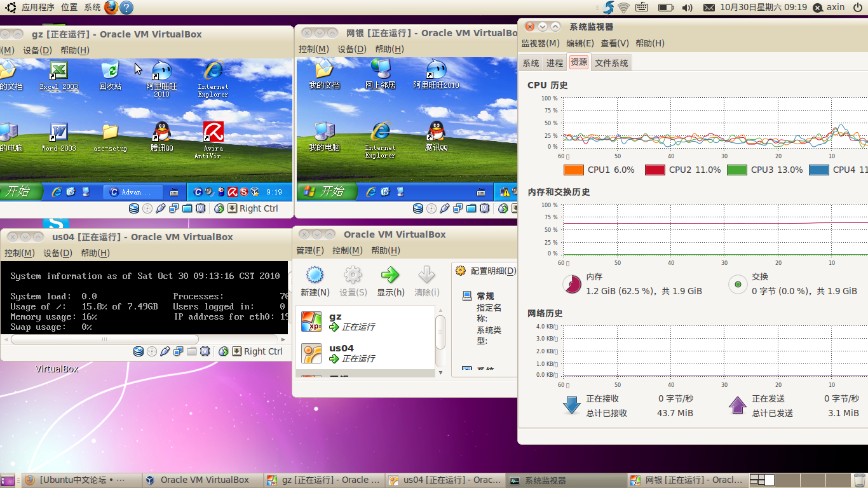Open 控制(M) menu in 网银 window
This screenshot has height=488, width=868.
pos(313,49)
